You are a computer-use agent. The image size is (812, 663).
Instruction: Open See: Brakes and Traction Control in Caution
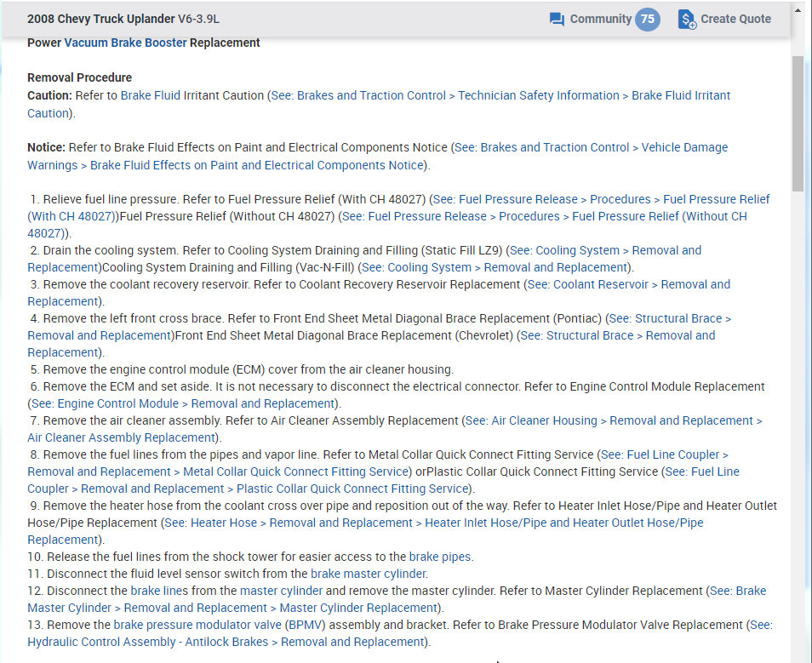click(x=358, y=96)
